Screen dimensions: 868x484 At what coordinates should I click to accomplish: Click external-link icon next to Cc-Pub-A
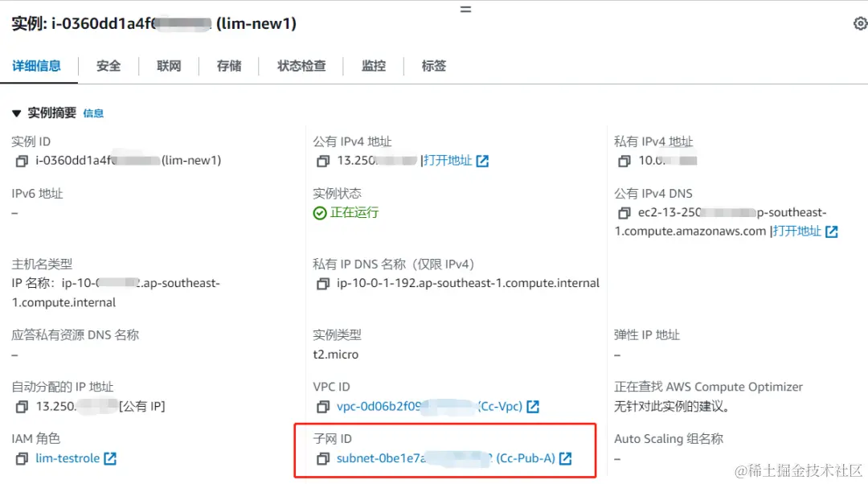click(565, 458)
